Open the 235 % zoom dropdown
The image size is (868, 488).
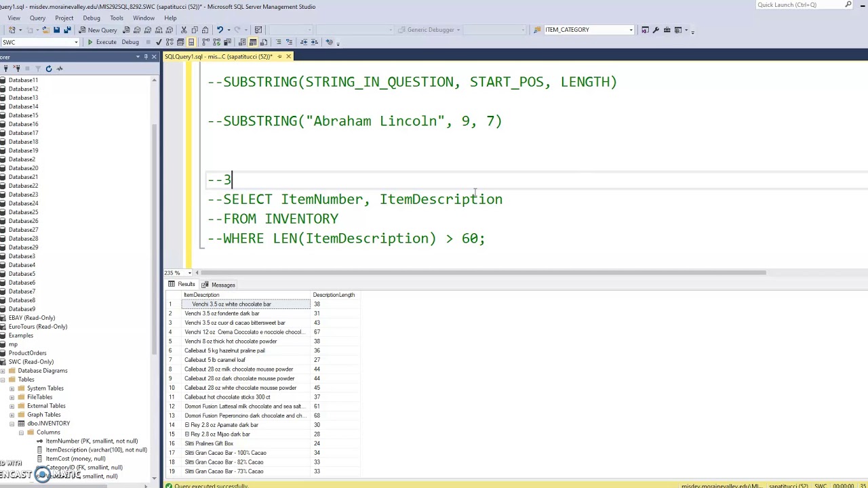(189, 272)
